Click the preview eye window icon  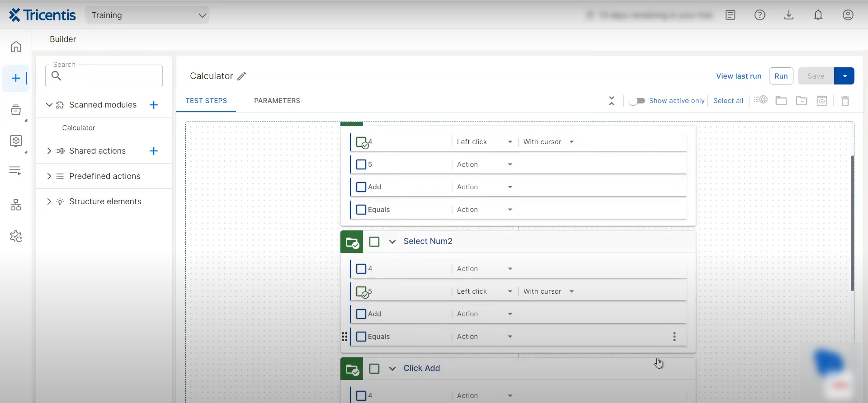pos(822,101)
